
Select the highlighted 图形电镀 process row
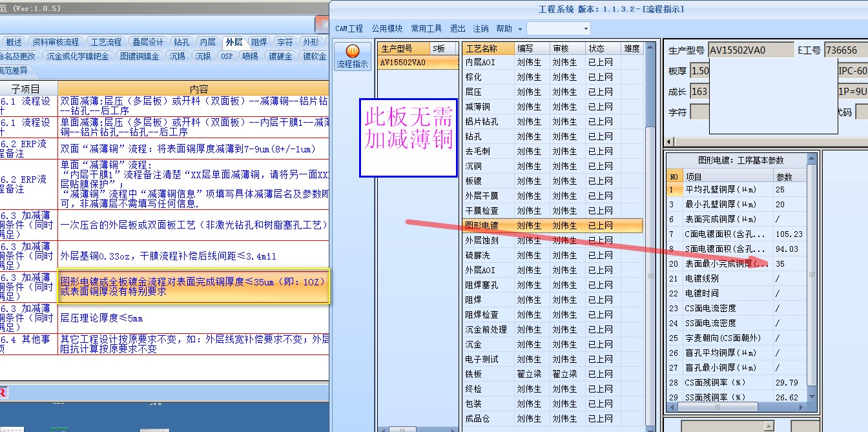[x=553, y=225]
